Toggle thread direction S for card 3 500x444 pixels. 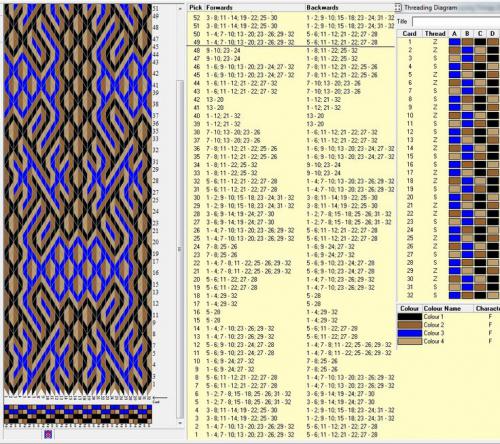coord(435,58)
